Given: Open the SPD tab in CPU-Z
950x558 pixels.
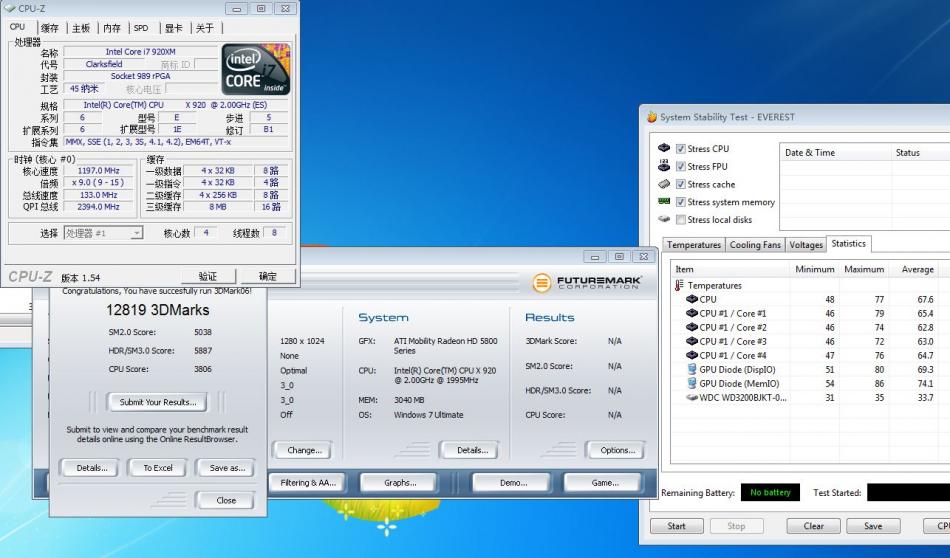Looking at the screenshot, I should tap(141, 28).
